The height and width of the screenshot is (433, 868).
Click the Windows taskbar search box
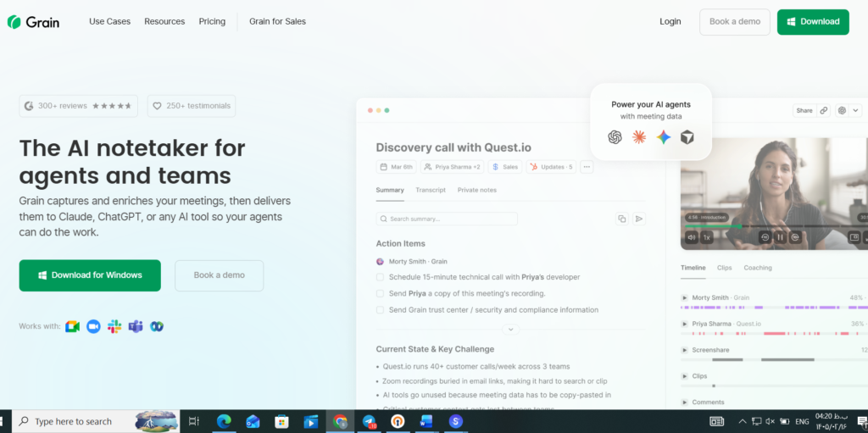pyautogui.click(x=96, y=421)
